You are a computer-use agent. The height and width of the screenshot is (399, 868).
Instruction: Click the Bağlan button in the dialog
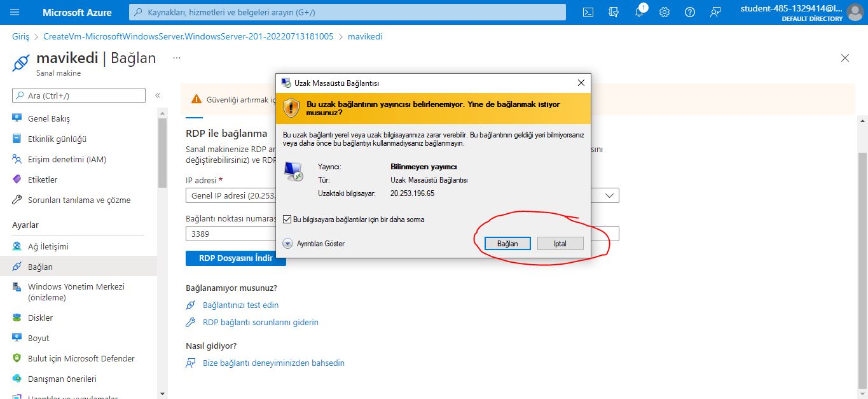click(507, 243)
